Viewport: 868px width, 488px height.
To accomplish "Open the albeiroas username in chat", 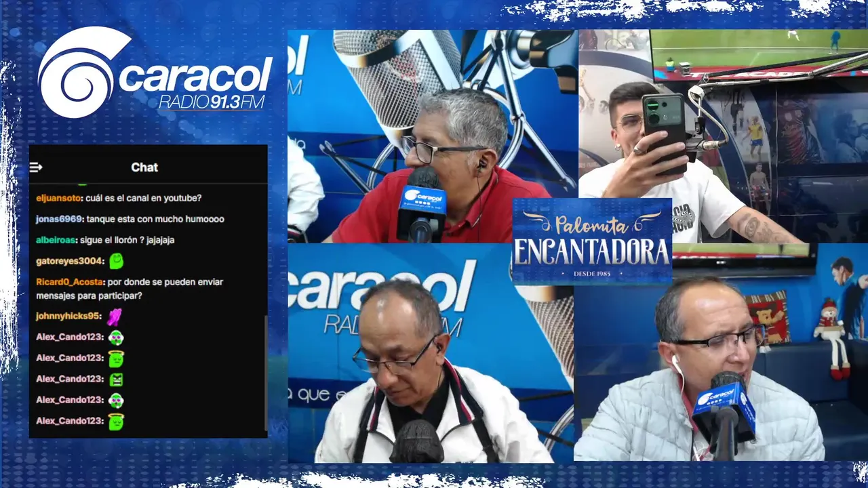I will coord(57,240).
